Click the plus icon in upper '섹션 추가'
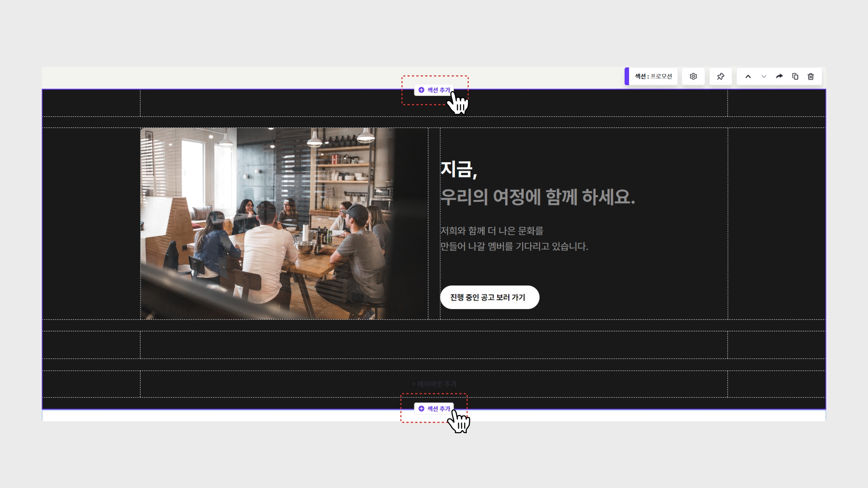 421,90
